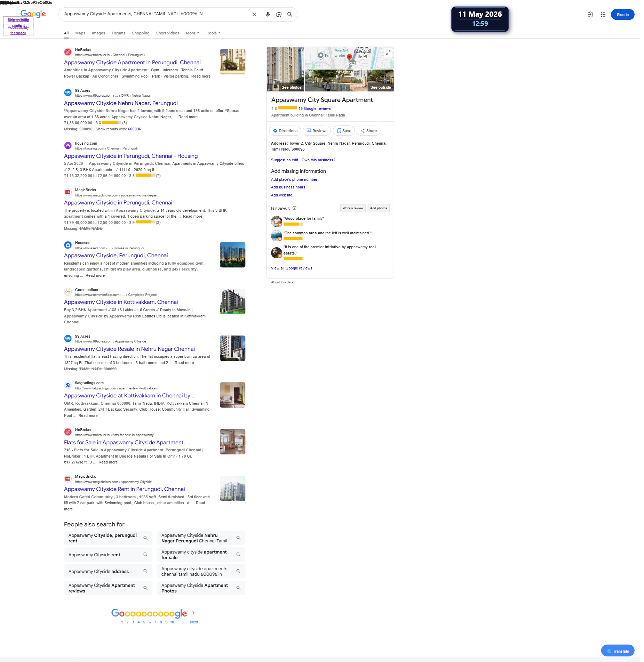Search 'Appaswamy Cityside address' via its magnifier icon
The height and width of the screenshot is (662, 644).
(145, 571)
